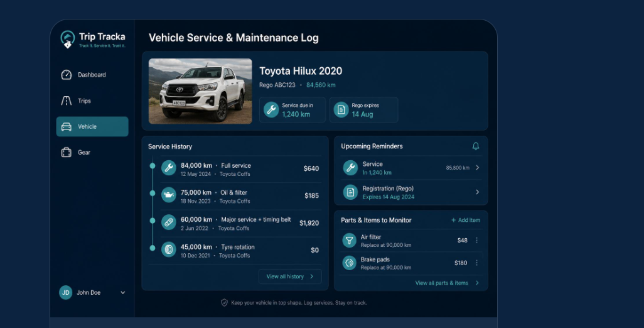Viewport: 644px width, 328px height.
Task: Click the 12 May 2024 service date
Action: click(195, 174)
